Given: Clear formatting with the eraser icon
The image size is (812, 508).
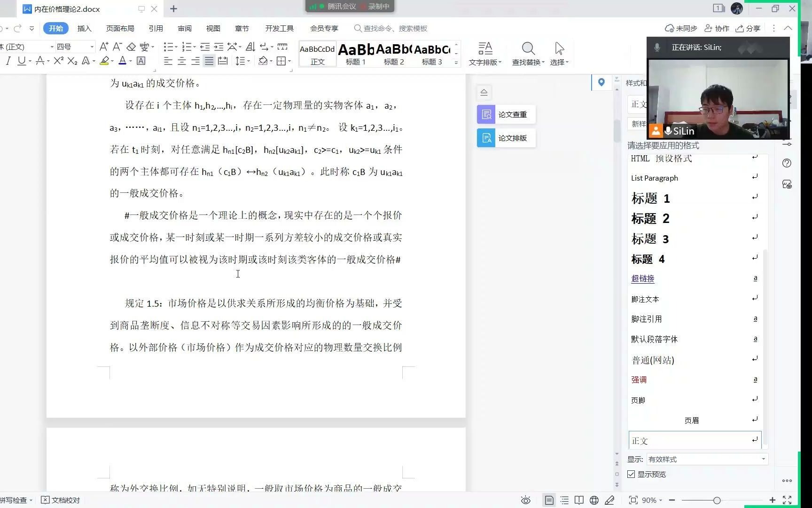Looking at the screenshot, I should 131,47.
